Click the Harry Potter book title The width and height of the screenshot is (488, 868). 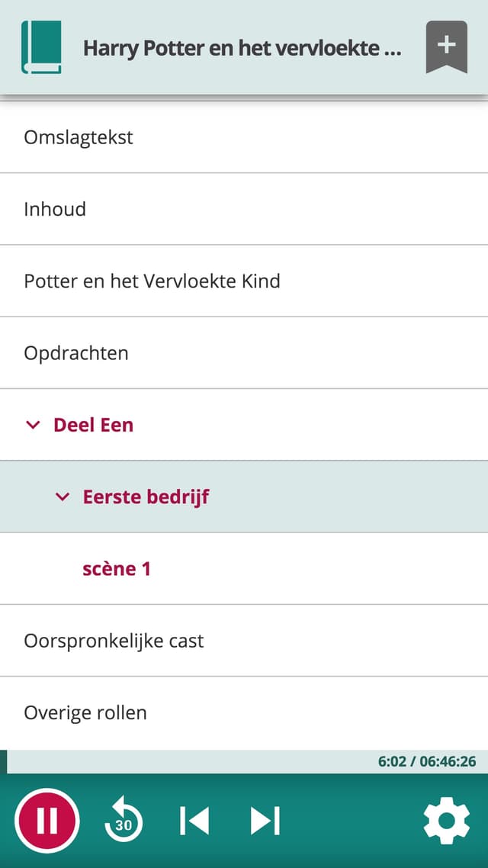(242, 49)
